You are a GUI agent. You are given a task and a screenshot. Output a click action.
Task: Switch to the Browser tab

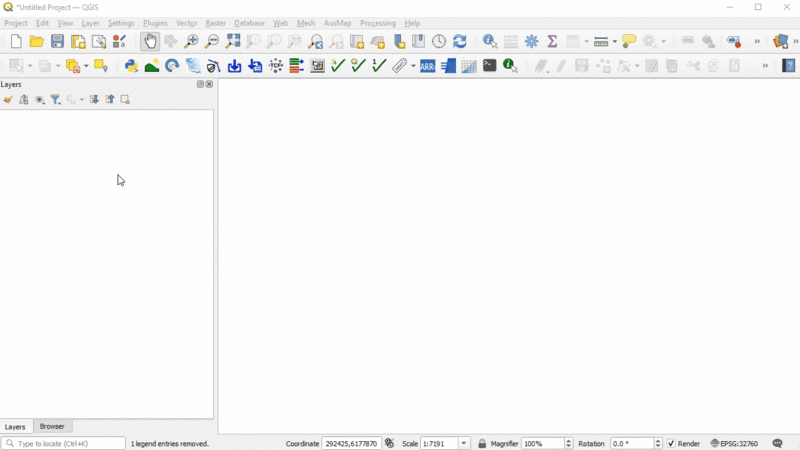tap(52, 427)
